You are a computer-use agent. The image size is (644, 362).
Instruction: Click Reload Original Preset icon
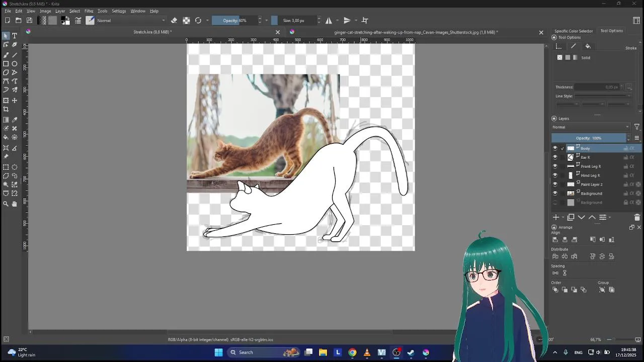click(x=198, y=21)
